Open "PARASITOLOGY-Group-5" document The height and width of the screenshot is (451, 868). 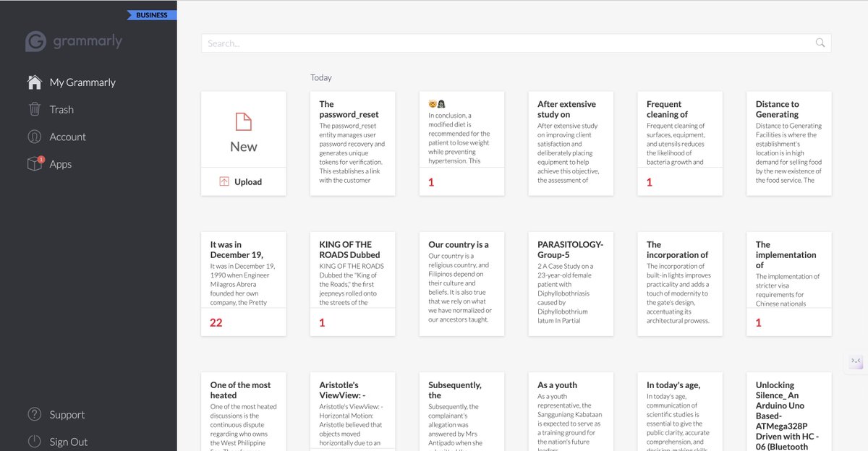[x=571, y=284]
